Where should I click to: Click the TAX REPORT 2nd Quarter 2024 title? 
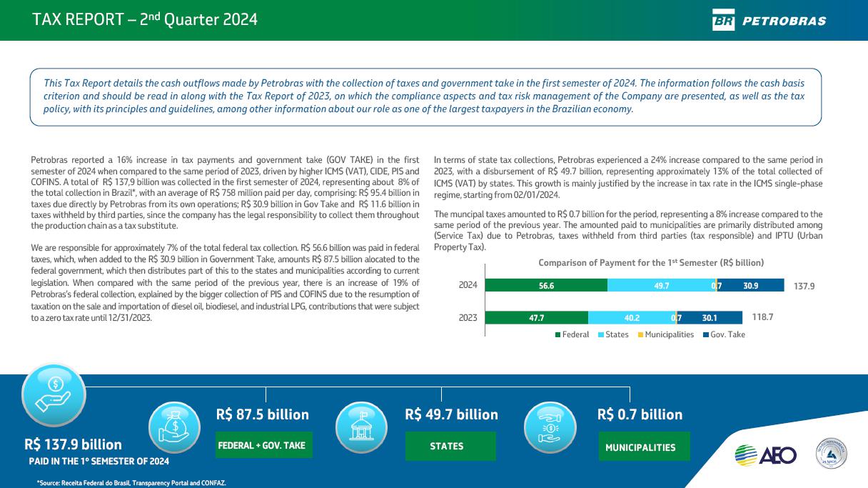[145, 20]
